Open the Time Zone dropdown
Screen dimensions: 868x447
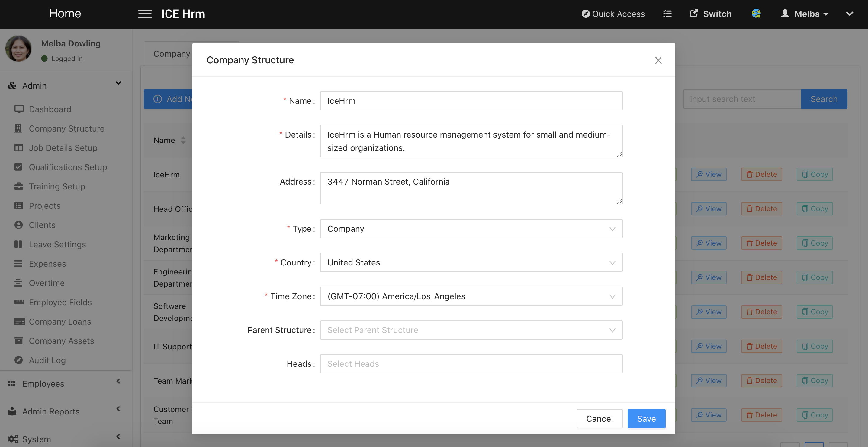(x=471, y=296)
